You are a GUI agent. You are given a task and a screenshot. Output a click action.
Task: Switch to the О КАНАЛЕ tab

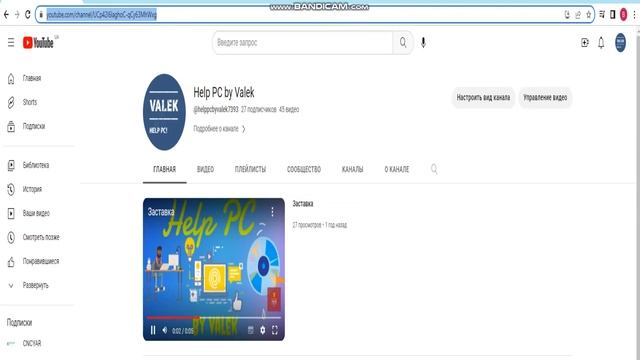coord(397,169)
